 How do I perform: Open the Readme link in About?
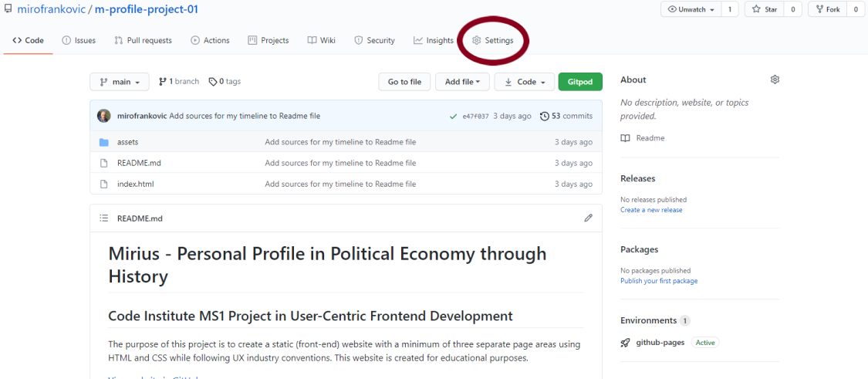click(x=650, y=138)
